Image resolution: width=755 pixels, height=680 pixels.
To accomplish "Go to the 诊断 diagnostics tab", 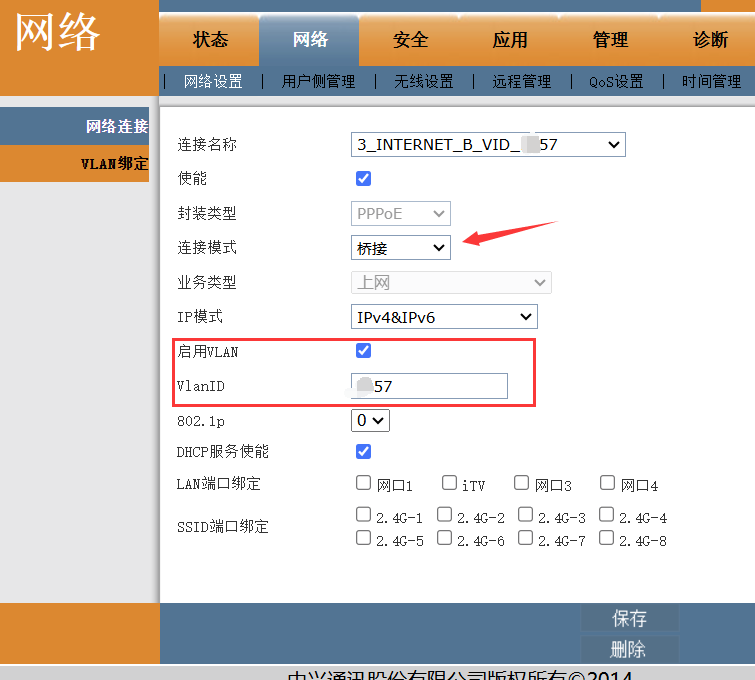I will pyautogui.click(x=710, y=40).
